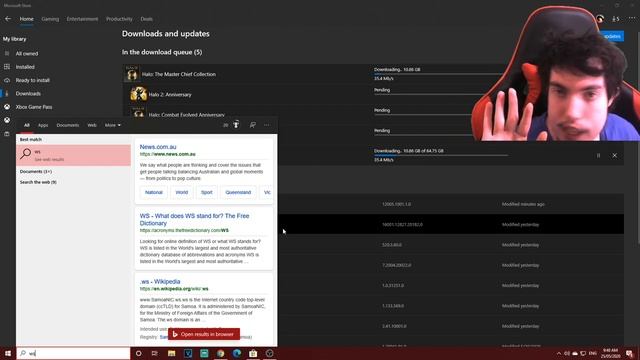This screenshot has width=640, height=360.
Task: Open Task View from the taskbar
Action: [x=155, y=353]
